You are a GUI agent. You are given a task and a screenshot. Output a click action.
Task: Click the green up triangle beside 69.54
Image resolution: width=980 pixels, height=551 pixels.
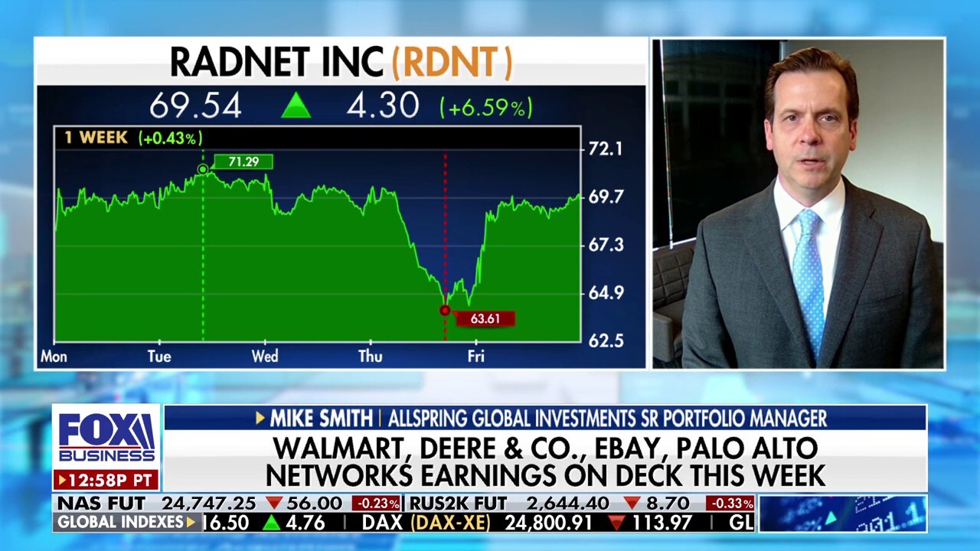pyautogui.click(x=296, y=106)
